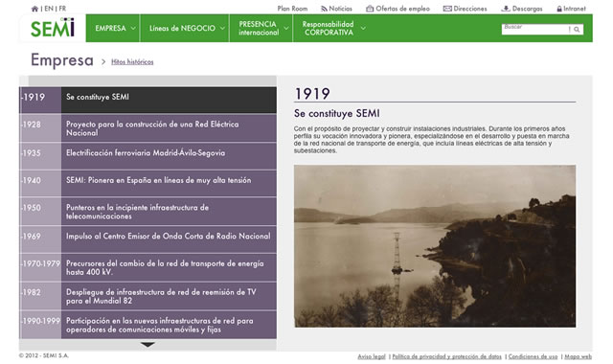Screen dimensions: 613x364
Task: Expand PRESENCIA internacional dropdown arrow
Action: [x=286, y=28]
